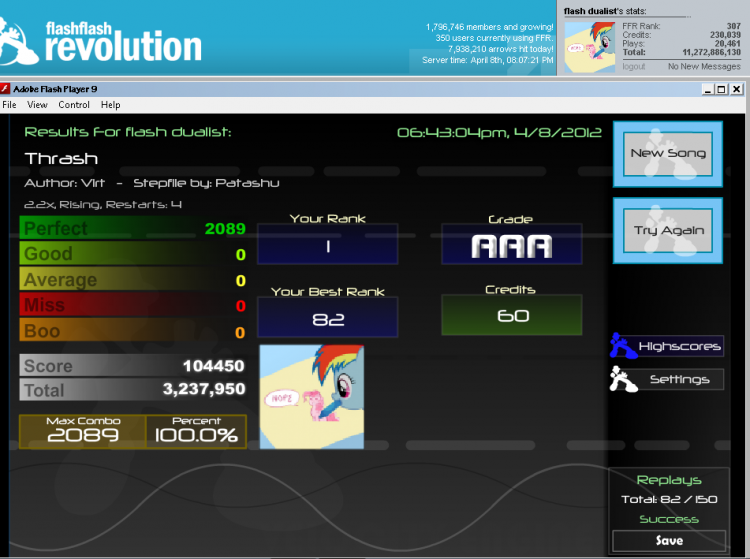Minimize the Adobe Flash Player window

(x=707, y=89)
